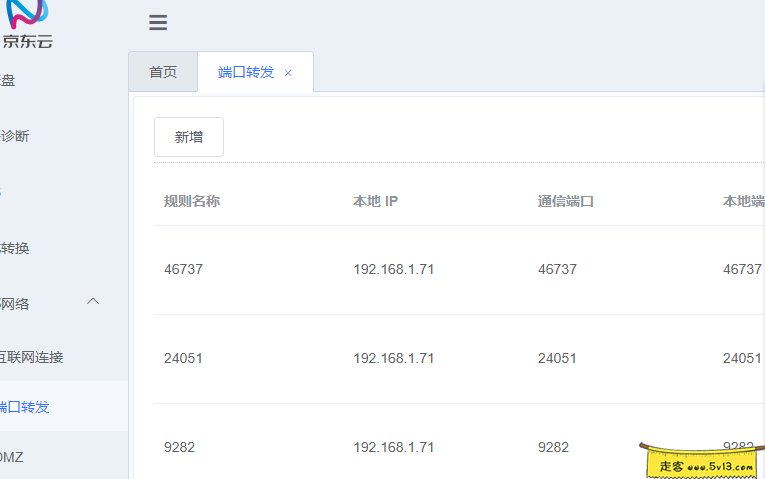The width and height of the screenshot is (765, 479).
Task: Click the 本地 IP column header
Action: [376, 201]
